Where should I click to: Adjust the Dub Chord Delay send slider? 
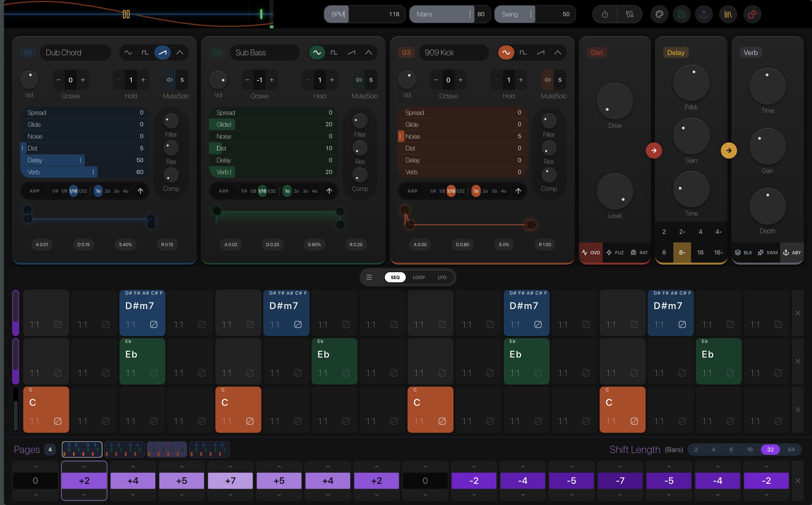[x=85, y=160]
